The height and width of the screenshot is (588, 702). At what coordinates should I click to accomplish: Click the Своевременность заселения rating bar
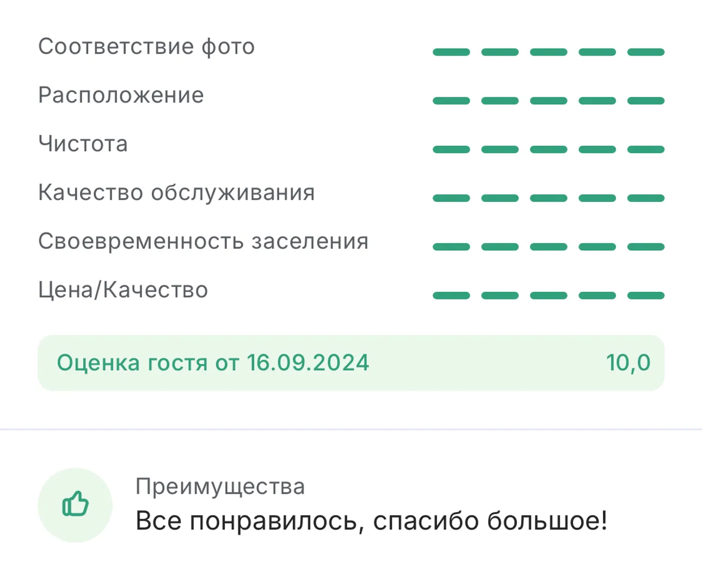click(549, 247)
